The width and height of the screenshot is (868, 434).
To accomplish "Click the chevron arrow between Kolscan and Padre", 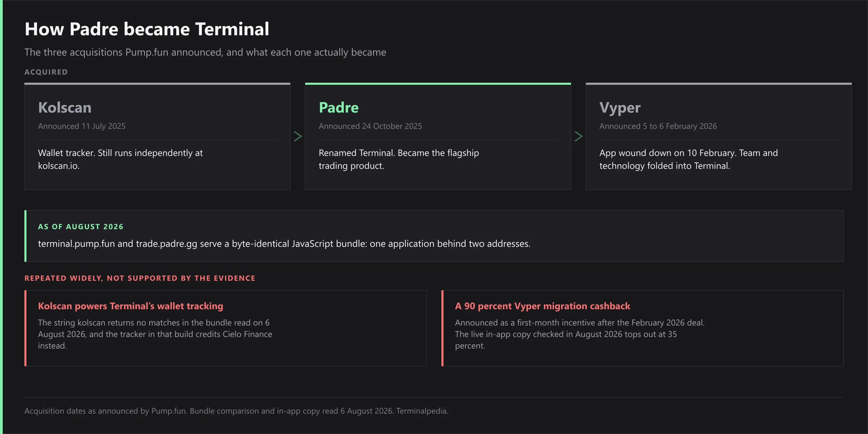I will (298, 136).
